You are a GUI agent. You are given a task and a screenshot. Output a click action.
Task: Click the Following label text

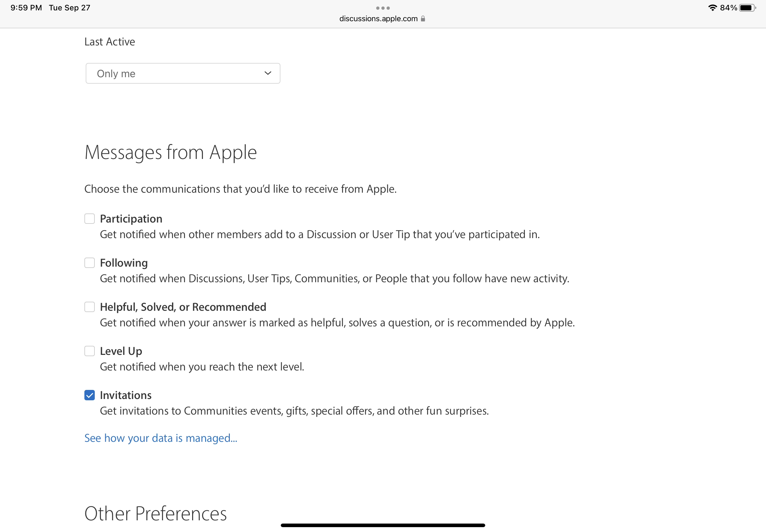click(124, 263)
